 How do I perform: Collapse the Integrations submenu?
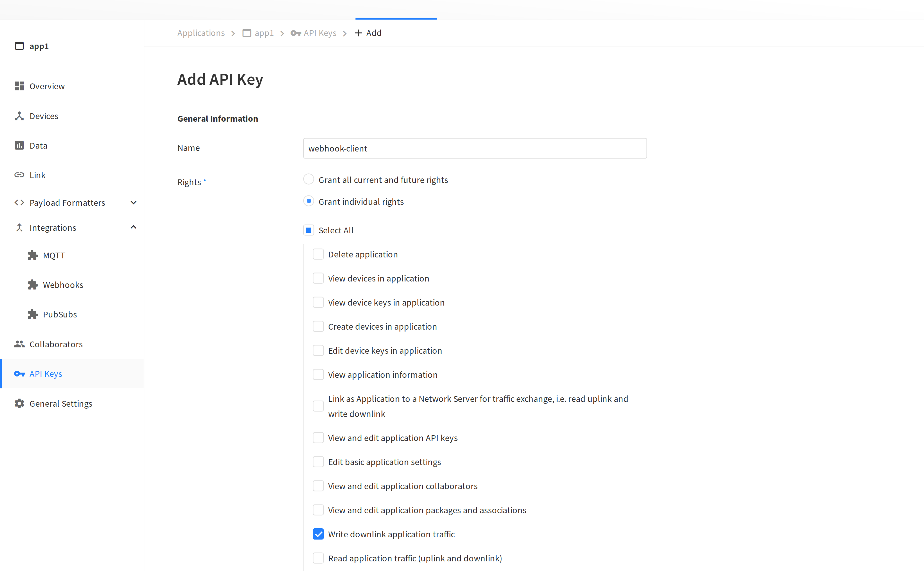[x=133, y=227]
